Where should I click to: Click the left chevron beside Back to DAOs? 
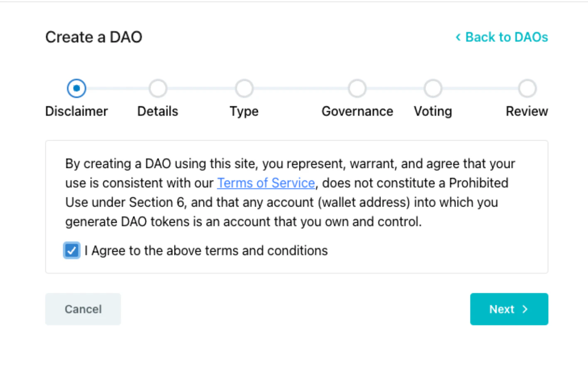coord(458,37)
